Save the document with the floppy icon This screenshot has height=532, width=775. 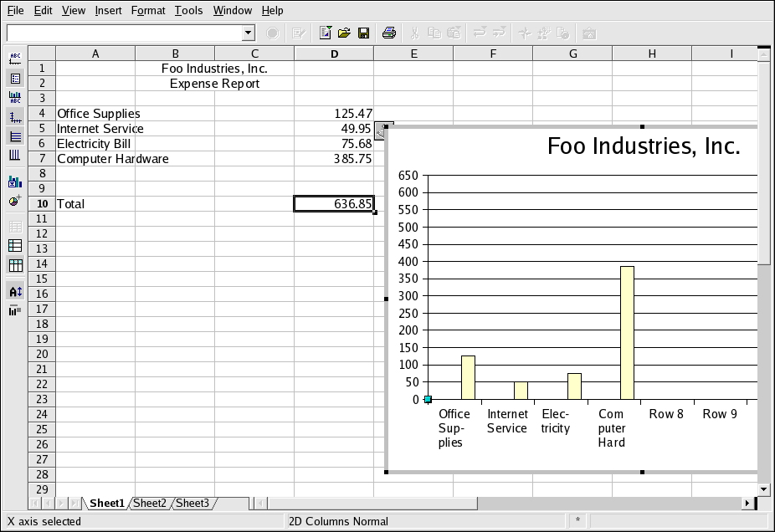(363, 33)
